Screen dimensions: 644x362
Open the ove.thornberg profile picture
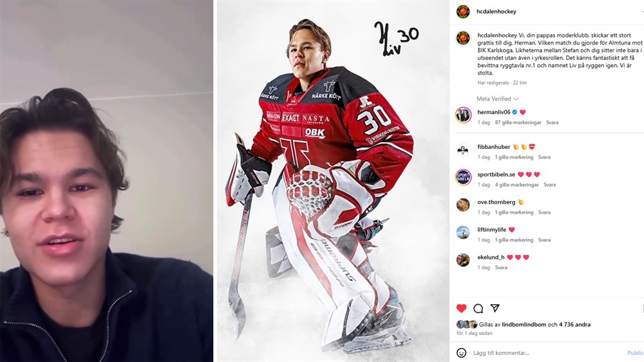pos(463,205)
